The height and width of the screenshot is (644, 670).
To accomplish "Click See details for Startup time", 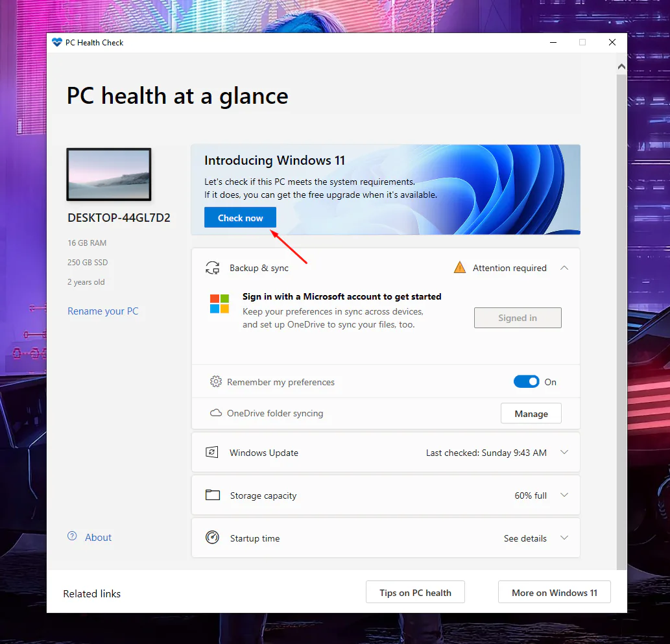I will point(525,538).
